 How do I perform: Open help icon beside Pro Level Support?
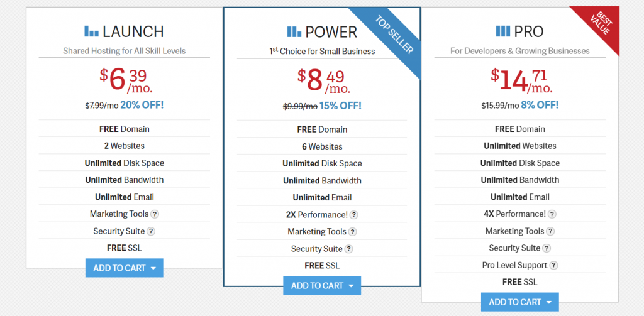(x=554, y=266)
